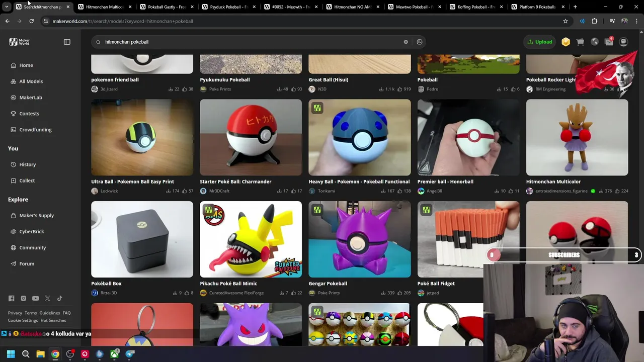This screenshot has width=644, height=362.
Task: Clear the search box text
Action: [x=406, y=42]
